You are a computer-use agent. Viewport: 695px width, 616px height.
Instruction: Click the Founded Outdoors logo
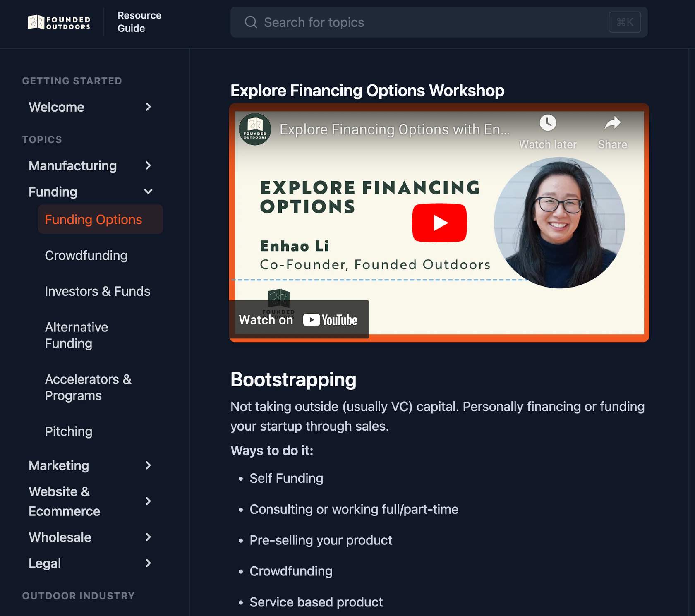click(x=59, y=22)
